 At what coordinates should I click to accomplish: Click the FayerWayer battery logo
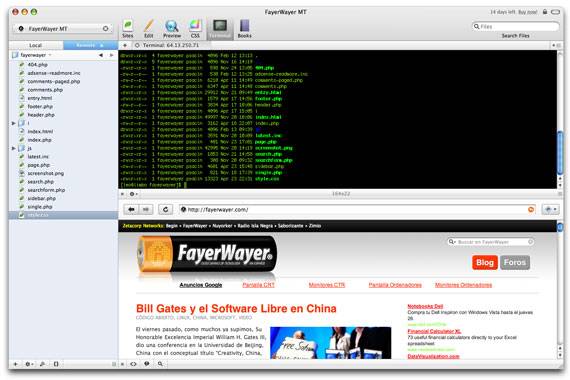pyautogui.click(x=207, y=254)
